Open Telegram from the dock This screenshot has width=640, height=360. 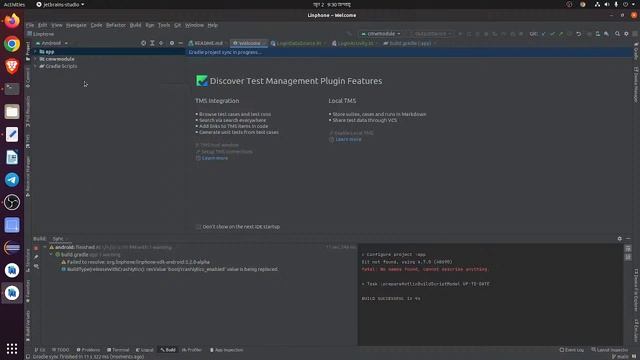point(12,180)
